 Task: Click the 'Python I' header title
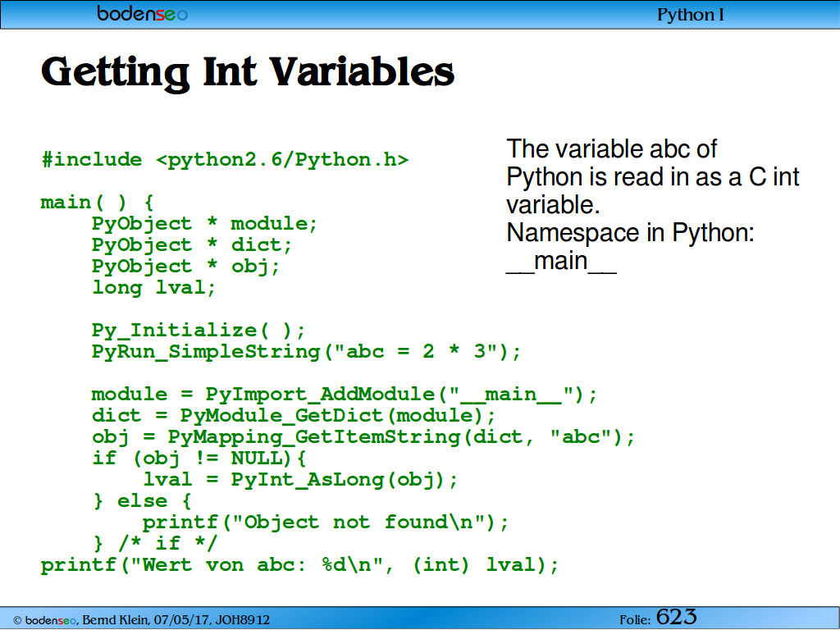point(691,15)
